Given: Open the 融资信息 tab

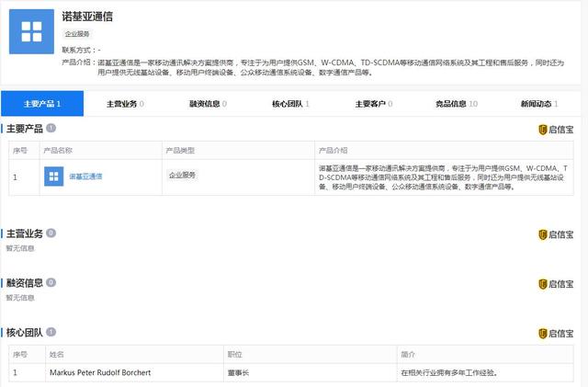Looking at the screenshot, I should (208, 104).
